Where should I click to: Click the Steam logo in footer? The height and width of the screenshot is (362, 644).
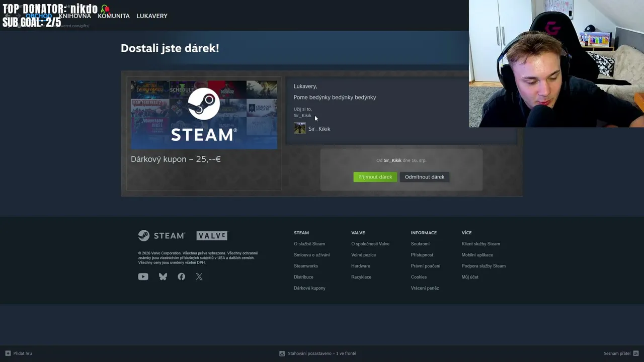[x=162, y=236]
